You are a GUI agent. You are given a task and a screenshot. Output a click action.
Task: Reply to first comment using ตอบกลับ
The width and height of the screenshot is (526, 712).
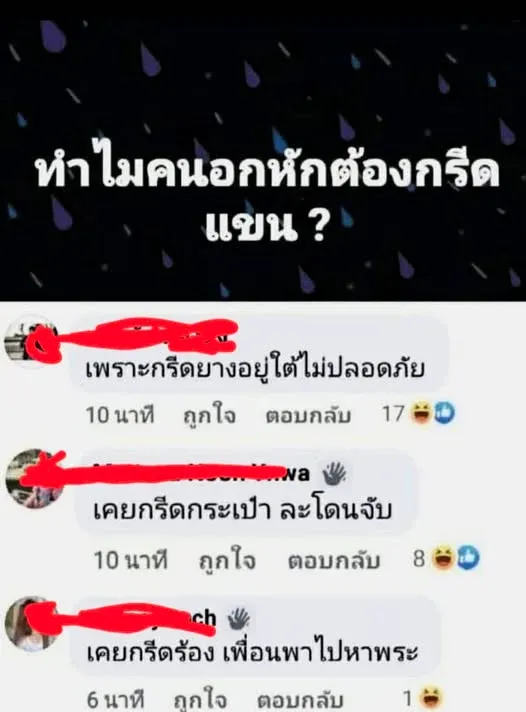(308, 415)
